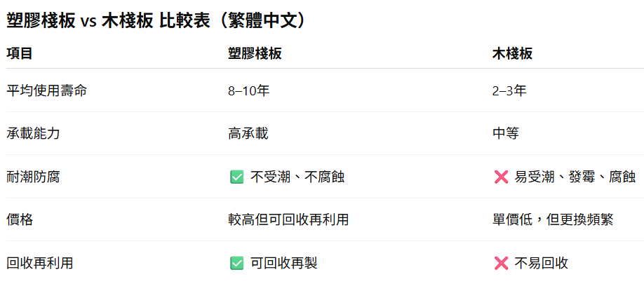The height and width of the screenshot is (305, 644).
Task: Select the 項目 column header
Action: pos(20,54)
